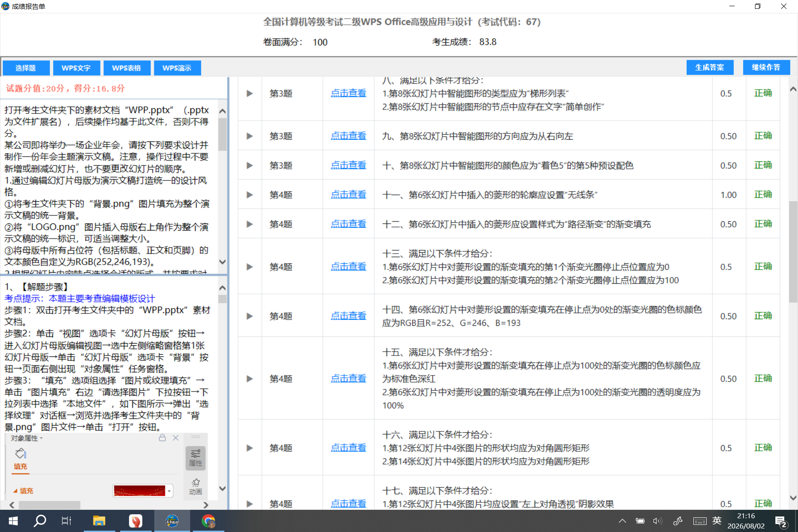798x532 pixels.
Task: Open Windows taskbar search
Action: [40, 521]
